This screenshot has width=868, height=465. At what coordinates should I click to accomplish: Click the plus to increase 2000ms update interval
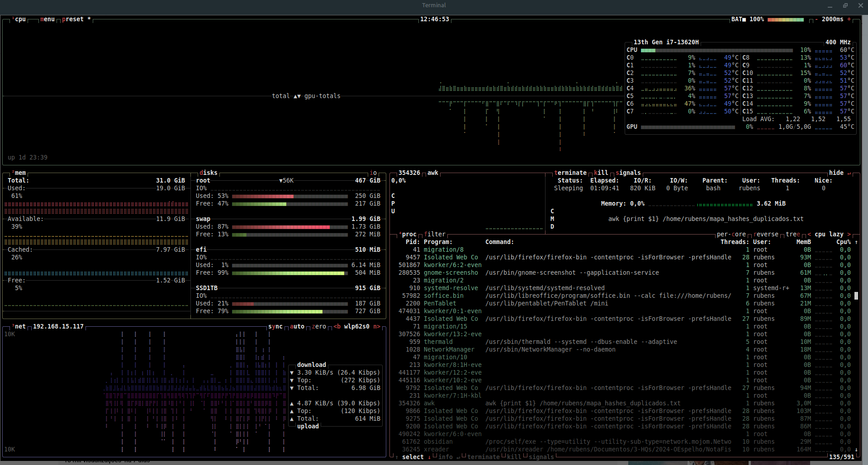point(849,19)
